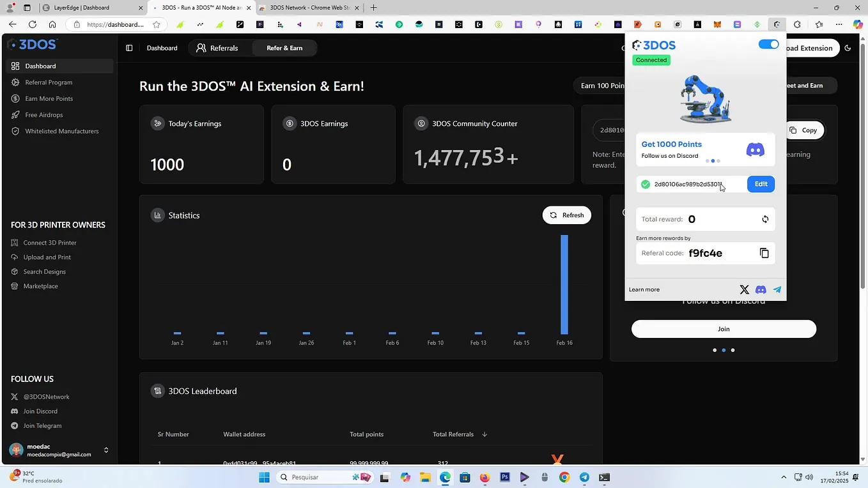868x488 pixels.
Task: Click the API key field in extension popup
Action: pyautogui.click(x=690, y=184)
